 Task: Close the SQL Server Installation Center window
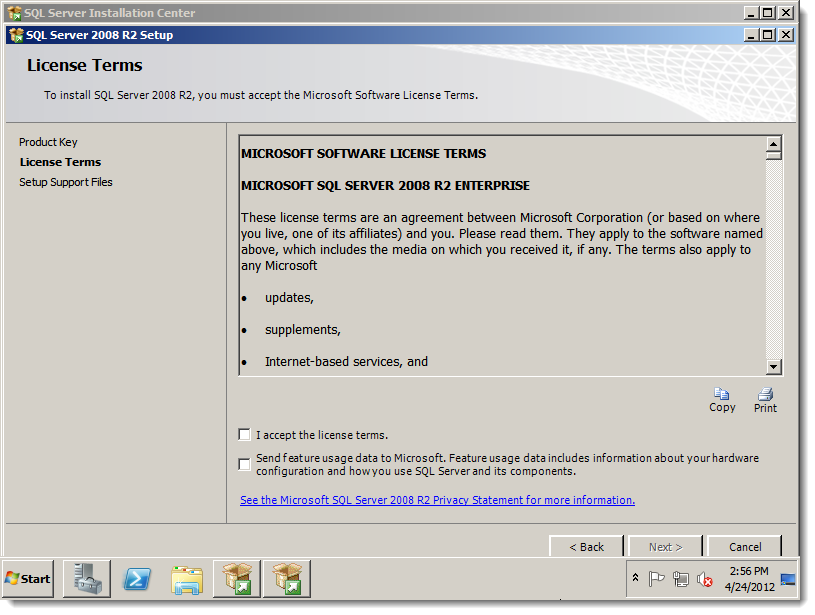[x=786, y=12]
